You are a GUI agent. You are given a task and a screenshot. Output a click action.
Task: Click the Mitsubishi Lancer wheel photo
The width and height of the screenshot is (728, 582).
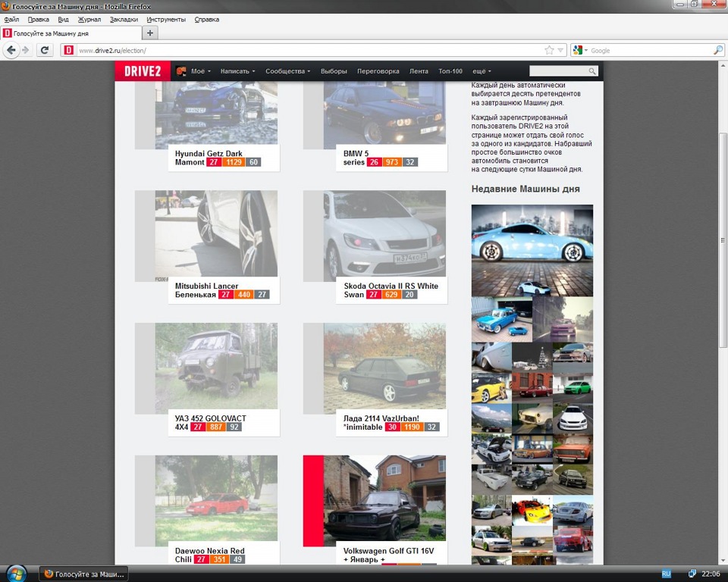click(x=216, y=233)
